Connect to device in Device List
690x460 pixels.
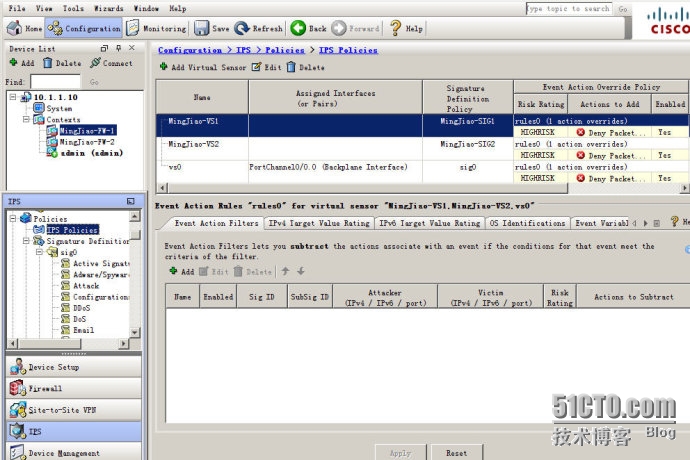[x=111, y=63]
